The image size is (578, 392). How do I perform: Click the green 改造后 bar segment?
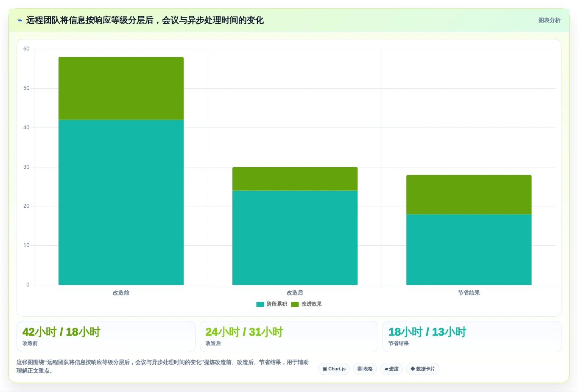pos(295,179)
